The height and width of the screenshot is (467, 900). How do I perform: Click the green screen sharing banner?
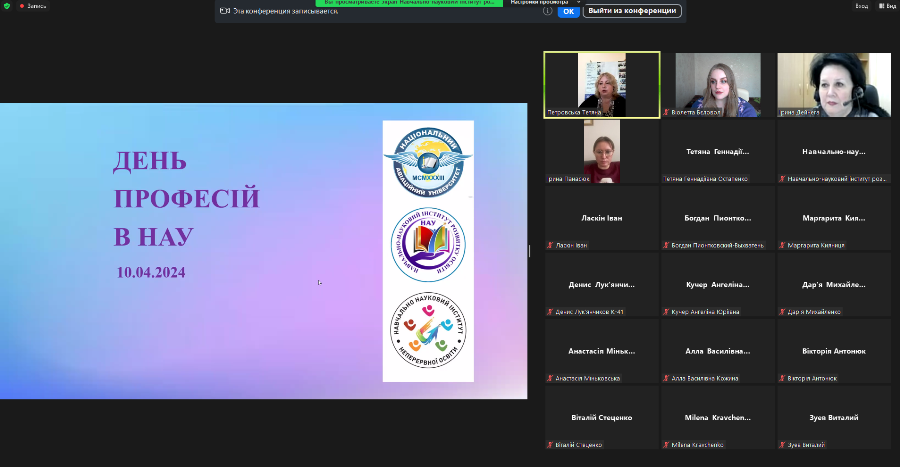coord(409,2)
